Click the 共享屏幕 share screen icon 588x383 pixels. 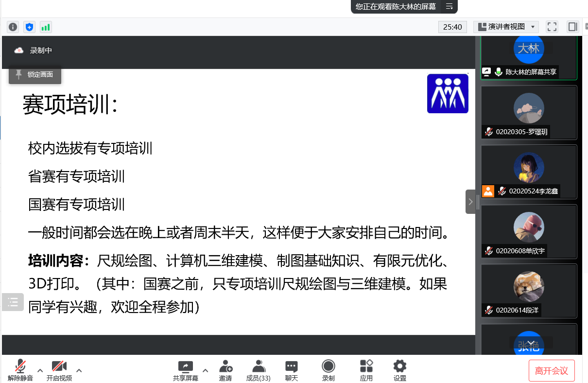click(186, 370)
